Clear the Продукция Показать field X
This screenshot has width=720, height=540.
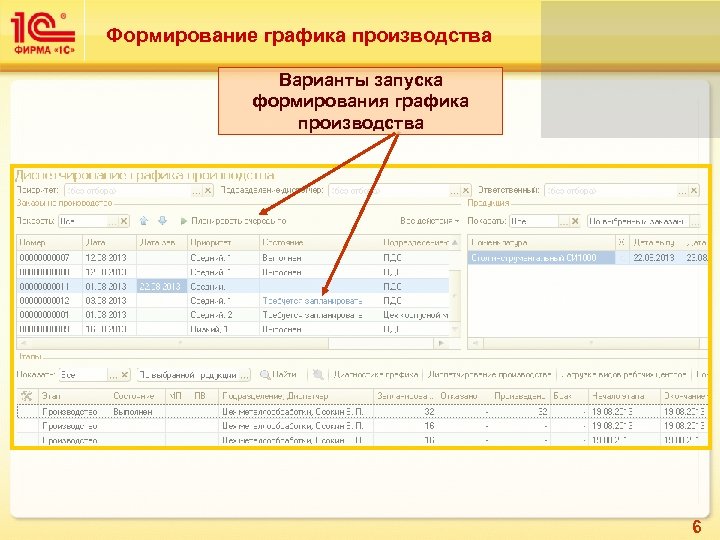[x=575, y=221]
